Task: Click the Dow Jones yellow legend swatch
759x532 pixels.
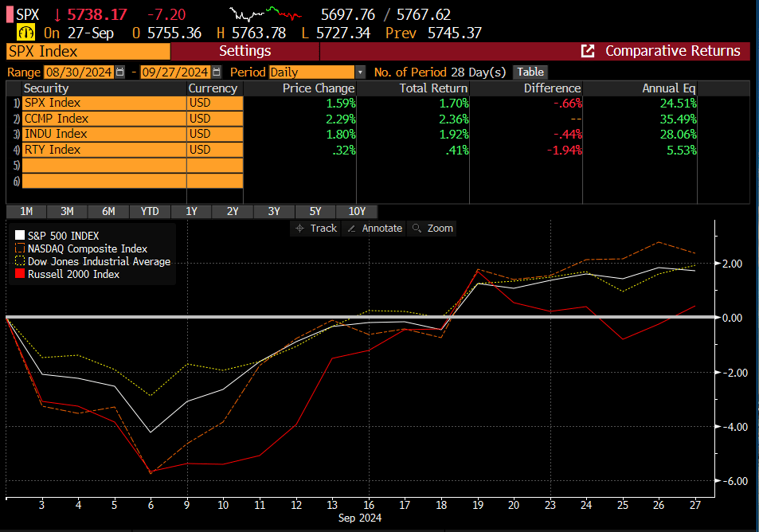Action: click(x=20, y=261)
